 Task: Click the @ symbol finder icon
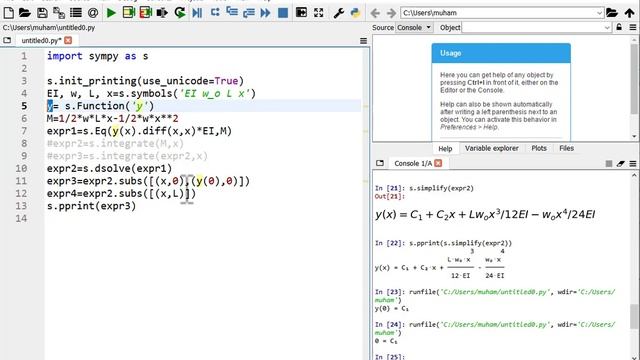tap(93, 13)
